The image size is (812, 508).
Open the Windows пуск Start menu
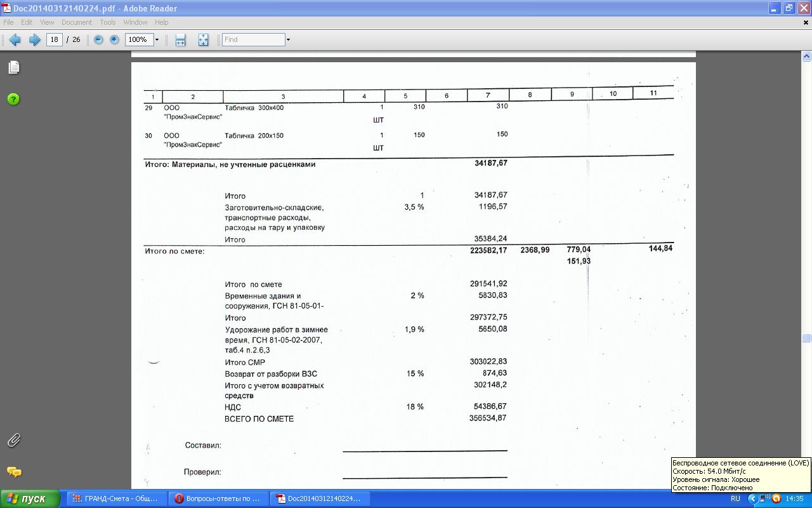(30, 498)
